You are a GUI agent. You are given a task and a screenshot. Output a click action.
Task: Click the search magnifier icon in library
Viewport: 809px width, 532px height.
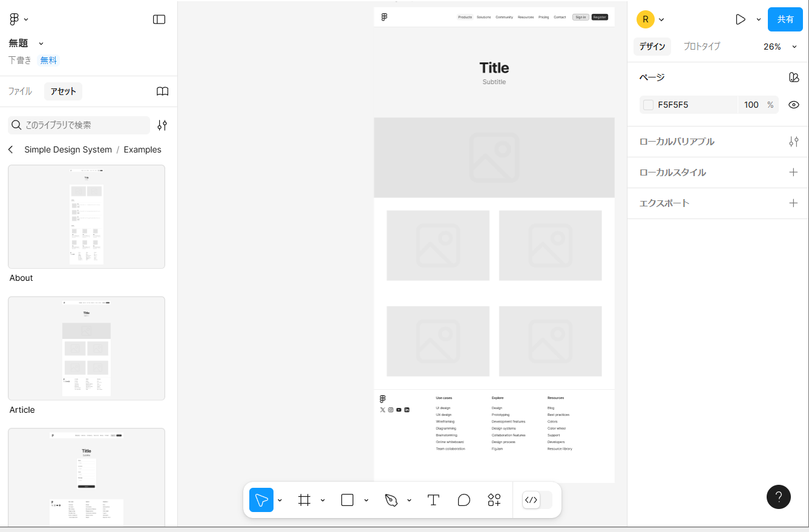(17, 125)
